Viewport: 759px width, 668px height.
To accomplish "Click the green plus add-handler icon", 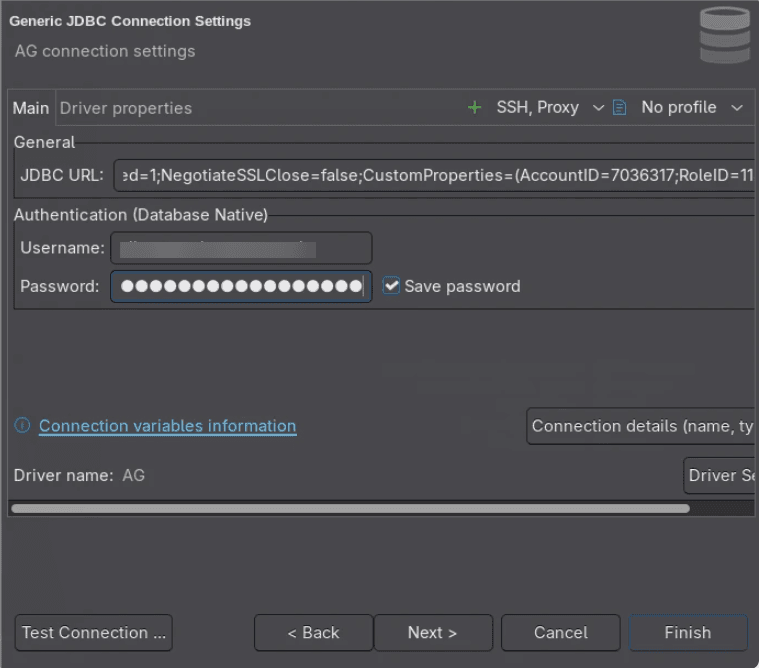I will point(475,107).
